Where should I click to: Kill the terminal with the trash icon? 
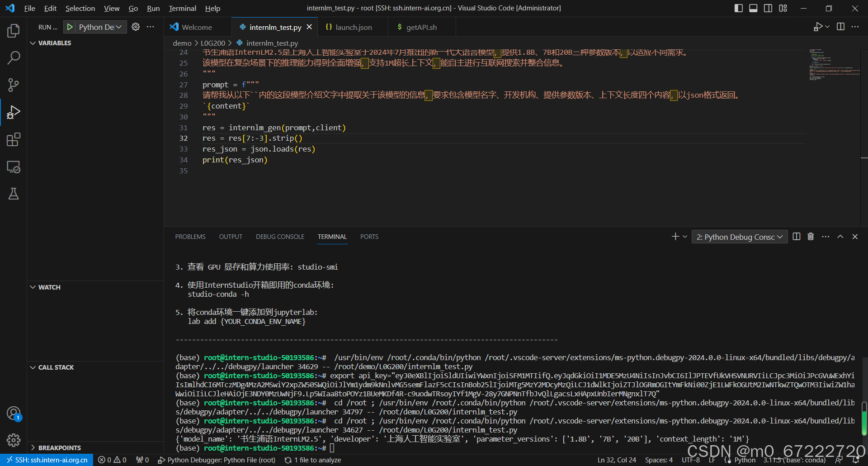coord(810,236)
